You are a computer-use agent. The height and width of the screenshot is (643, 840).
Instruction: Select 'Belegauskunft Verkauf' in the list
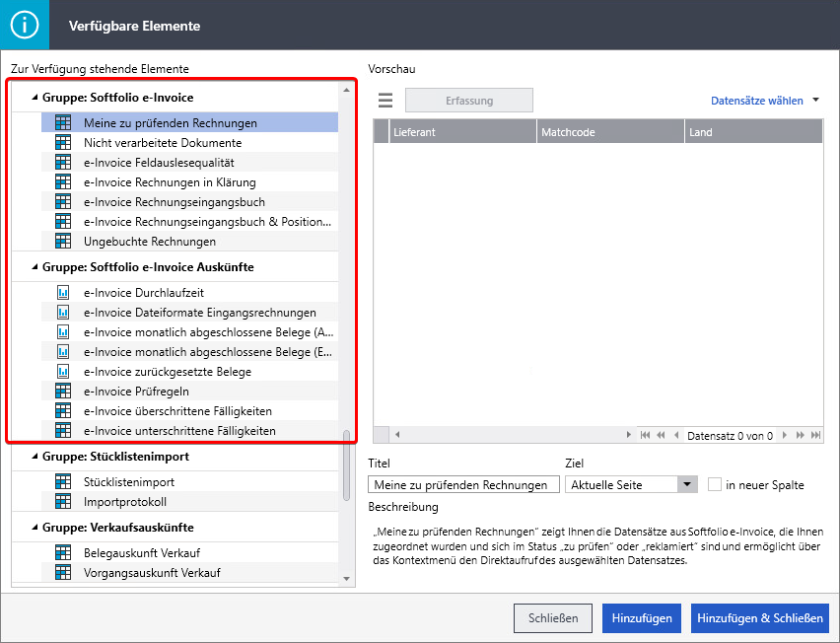coord(189,552)
